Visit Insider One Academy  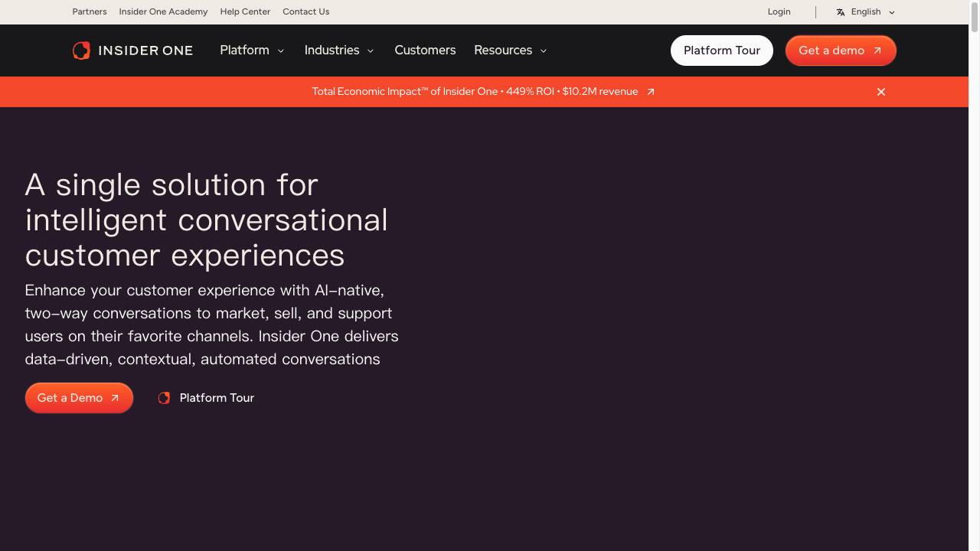(x=163, y=11)
